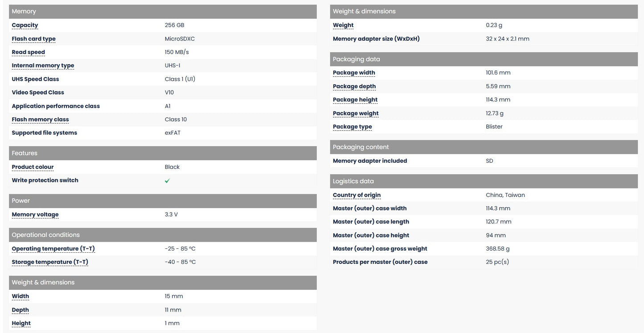Click the Weight term in right column
The image size is (644, 333).
coord(343,25)
